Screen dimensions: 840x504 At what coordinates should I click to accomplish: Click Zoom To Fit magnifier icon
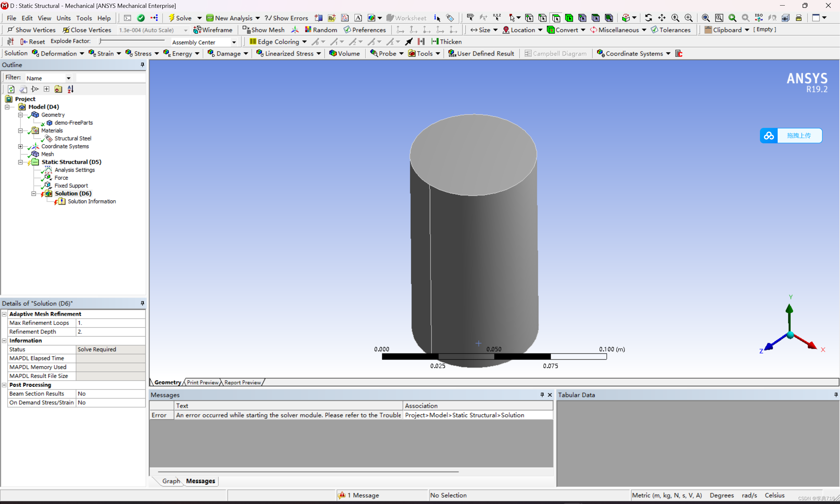(705, 18)
